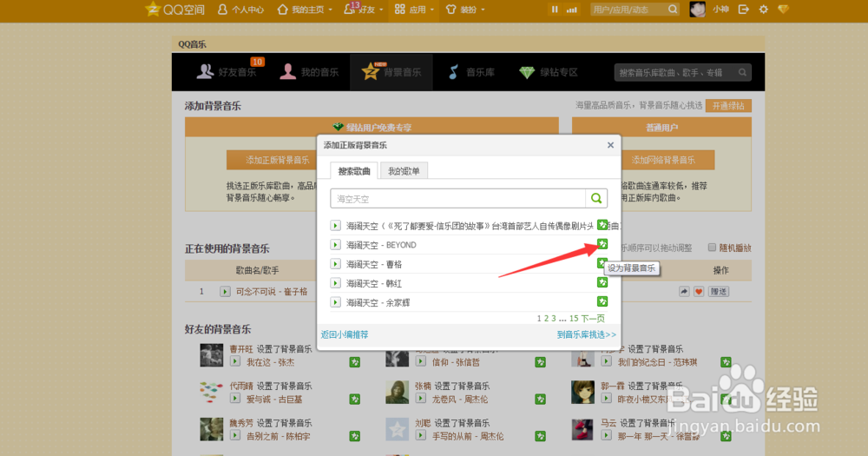Open the 绿钻专区 tab
Image resolution: width=868 pixels, height=456 pixels.
pos(549,72)
